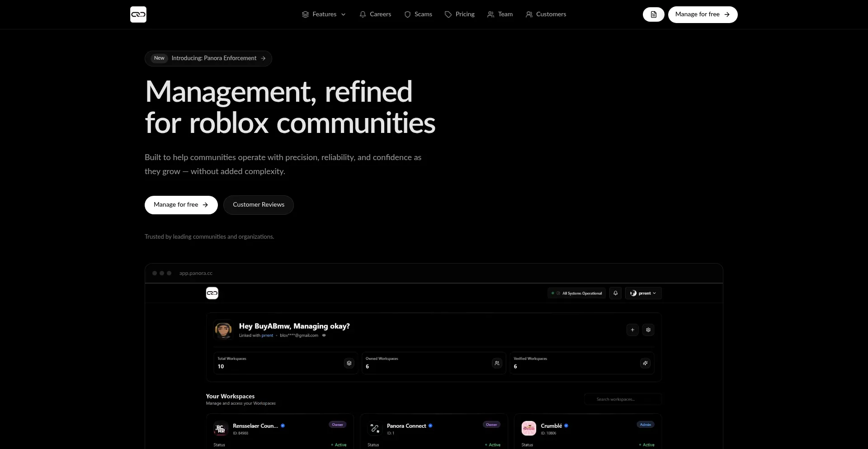Click the Total Workspaces value 10
The image size is (868, 449).
click(x=221, y=367)
